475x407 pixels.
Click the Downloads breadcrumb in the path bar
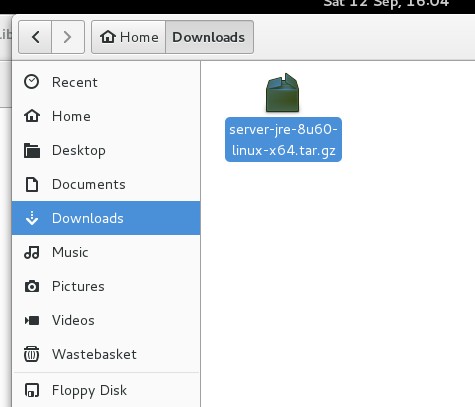tap(209, 37)
